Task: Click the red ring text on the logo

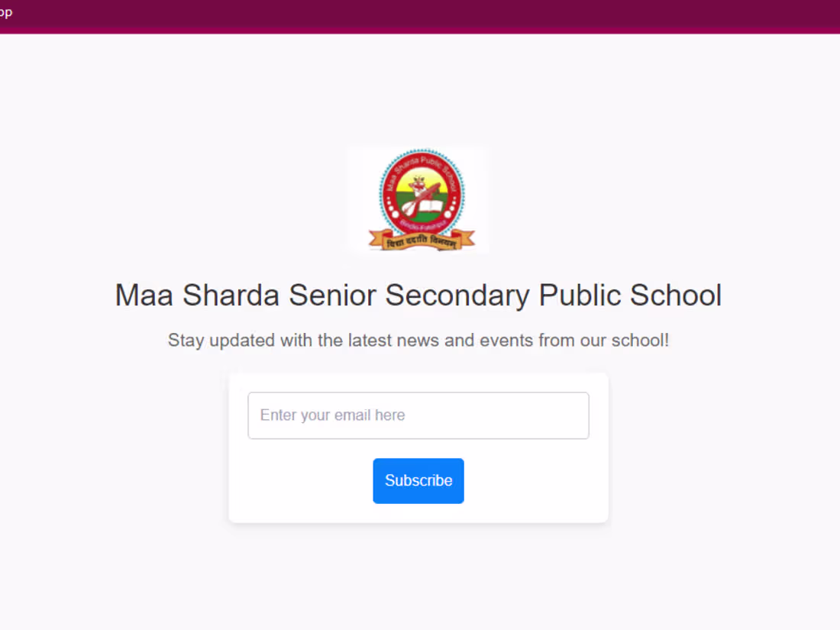Action: point(422,160)
